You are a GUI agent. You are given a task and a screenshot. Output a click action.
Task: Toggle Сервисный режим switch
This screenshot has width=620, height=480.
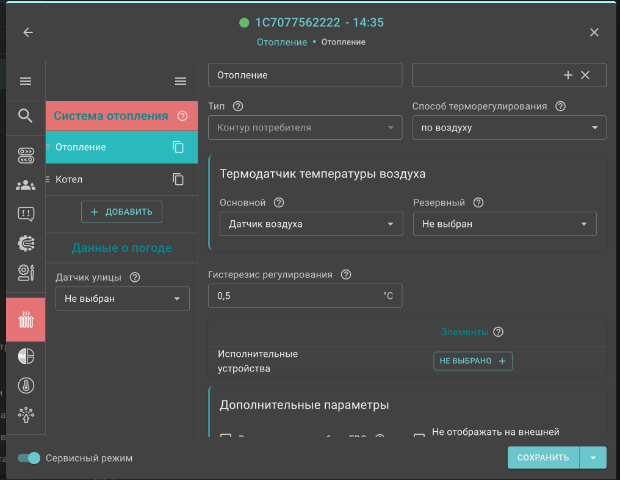[x=30, y=458]
